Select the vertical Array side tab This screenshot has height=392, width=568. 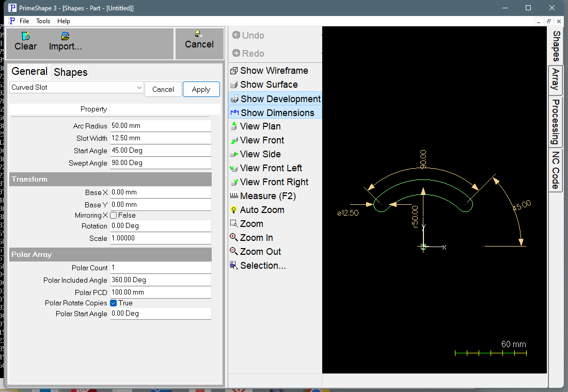(555, 80)
